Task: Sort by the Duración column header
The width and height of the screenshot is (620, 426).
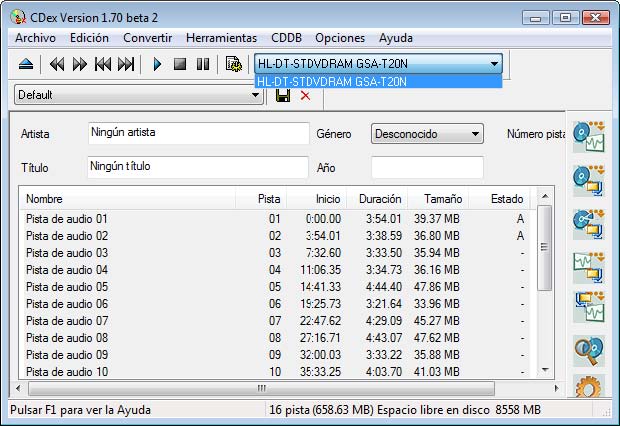Action: pyautogui.click(x=377, y=199)
